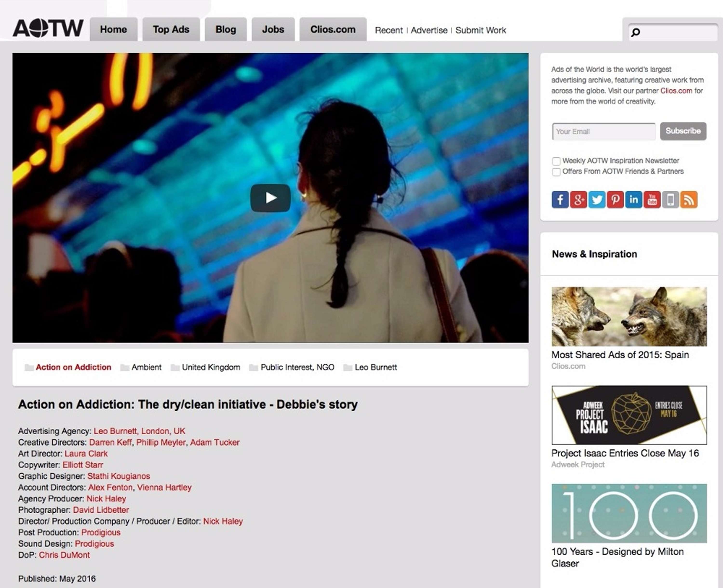Click folder icon beside Ambient tag
The width and height of the screenshot is (723, 588).
coord(125,367)
